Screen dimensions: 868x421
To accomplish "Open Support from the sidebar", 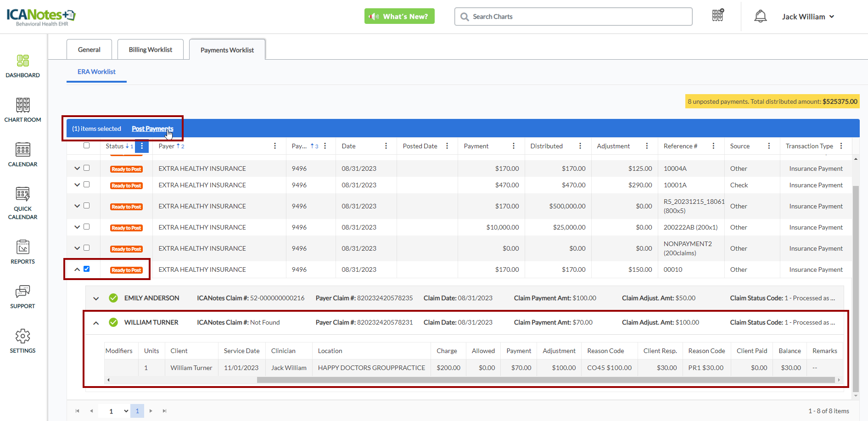I will point(22,297).
